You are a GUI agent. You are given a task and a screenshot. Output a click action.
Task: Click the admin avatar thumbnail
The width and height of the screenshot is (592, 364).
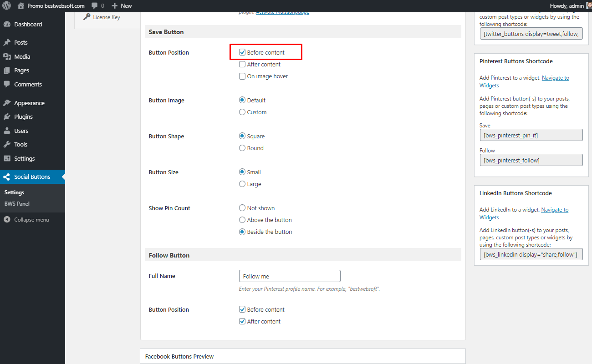[x=588, y=6]
